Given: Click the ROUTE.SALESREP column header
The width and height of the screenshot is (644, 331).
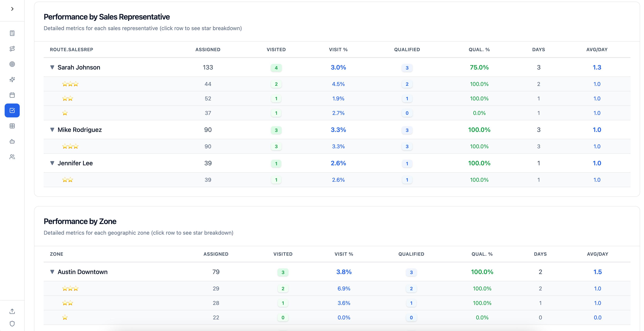Looking at the screenshot, I should pos(72,49).
